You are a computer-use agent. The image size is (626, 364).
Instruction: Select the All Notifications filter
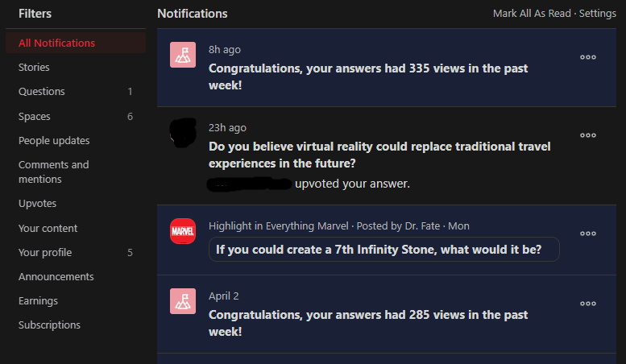point(57,43)
